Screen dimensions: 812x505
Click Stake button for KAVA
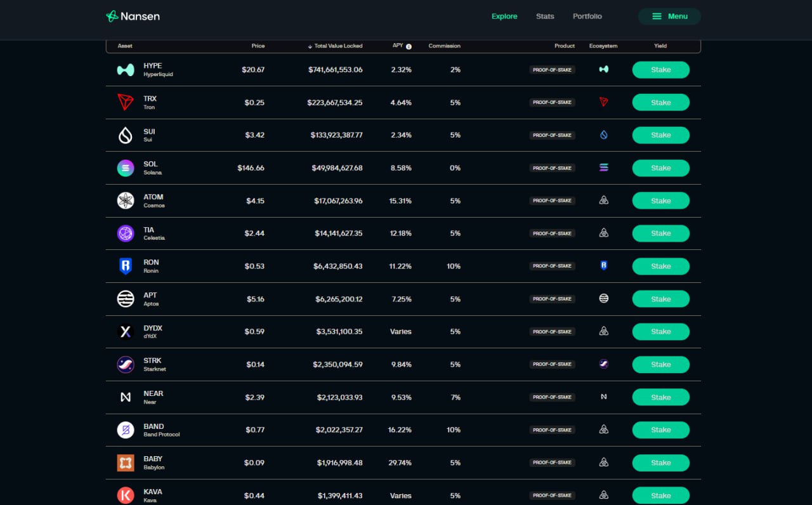tap(661, 495)
